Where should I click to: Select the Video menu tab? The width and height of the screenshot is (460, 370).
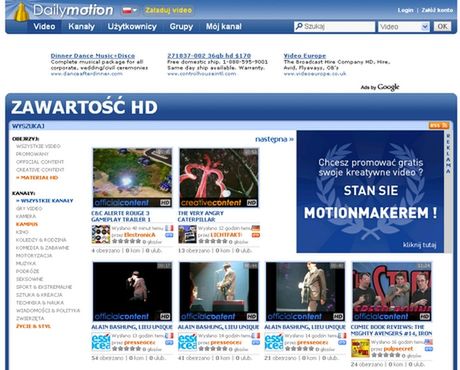click(x=44, y=27)
